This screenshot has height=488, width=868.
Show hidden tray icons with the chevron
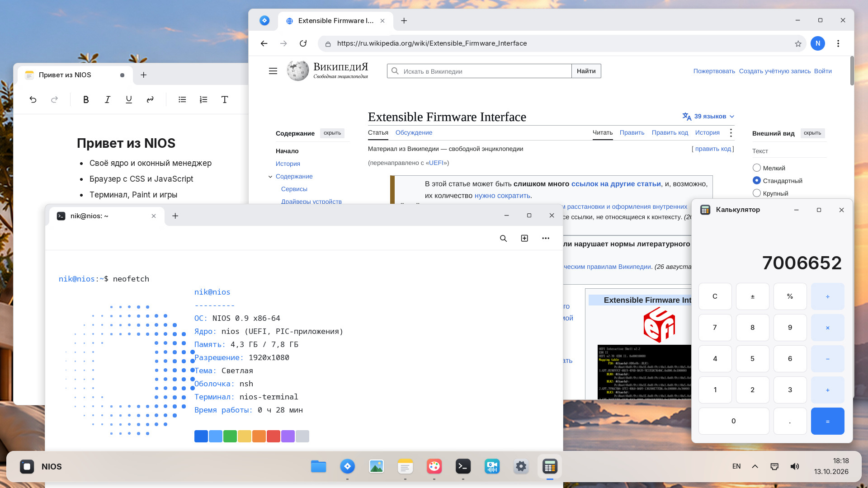[x=755, y=466]
